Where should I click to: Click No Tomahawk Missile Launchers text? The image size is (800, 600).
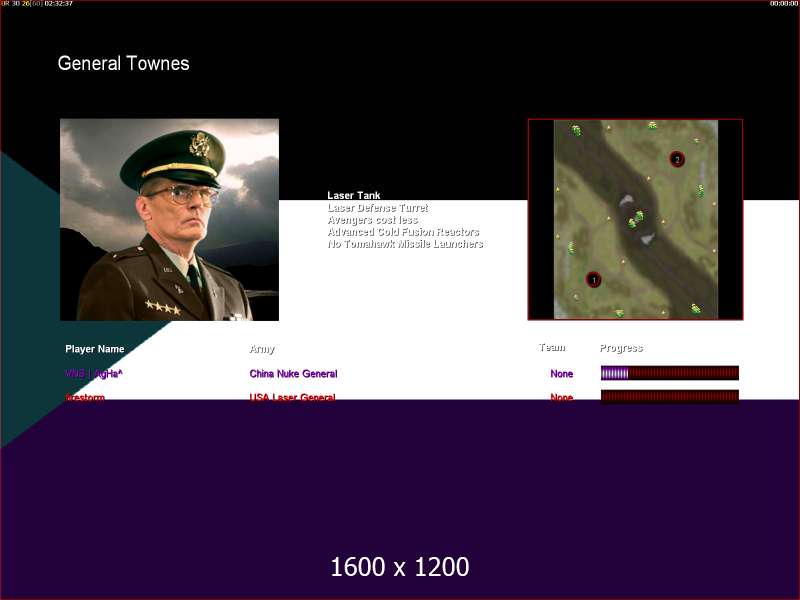click(x=405, y=244)
